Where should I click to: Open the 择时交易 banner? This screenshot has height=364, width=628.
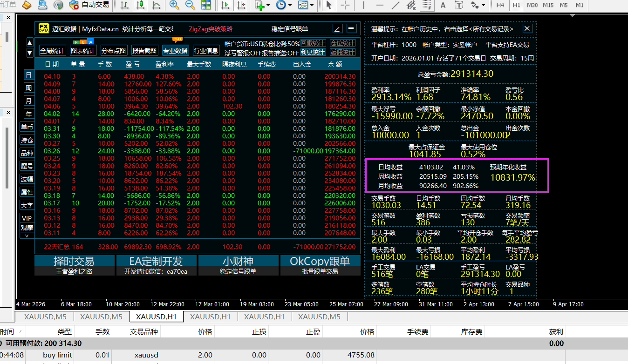[75, 265]
